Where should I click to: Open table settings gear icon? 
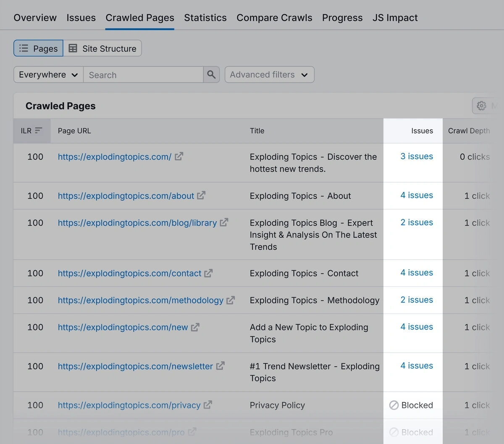point(481,106)
